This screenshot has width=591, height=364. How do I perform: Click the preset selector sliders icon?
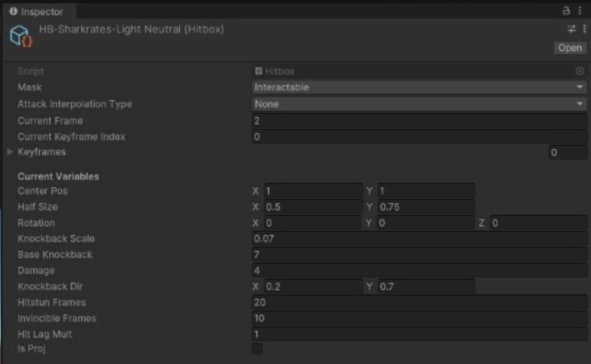[x=571, y=29]
